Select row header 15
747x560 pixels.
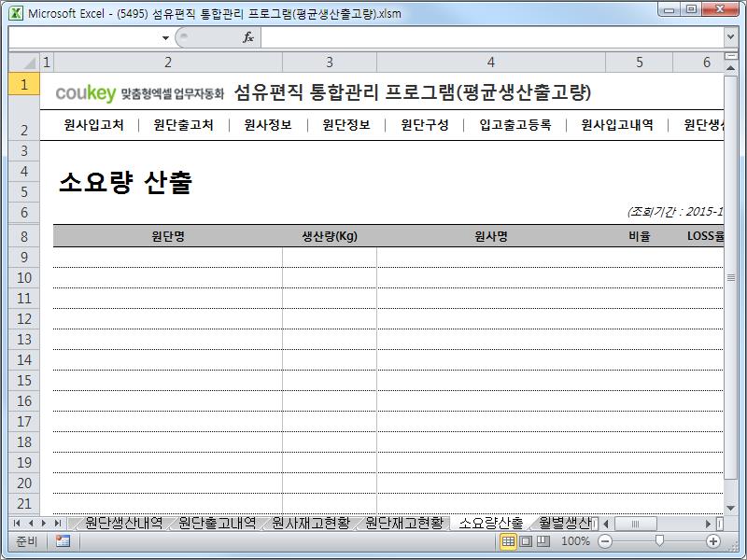point(24,381)
